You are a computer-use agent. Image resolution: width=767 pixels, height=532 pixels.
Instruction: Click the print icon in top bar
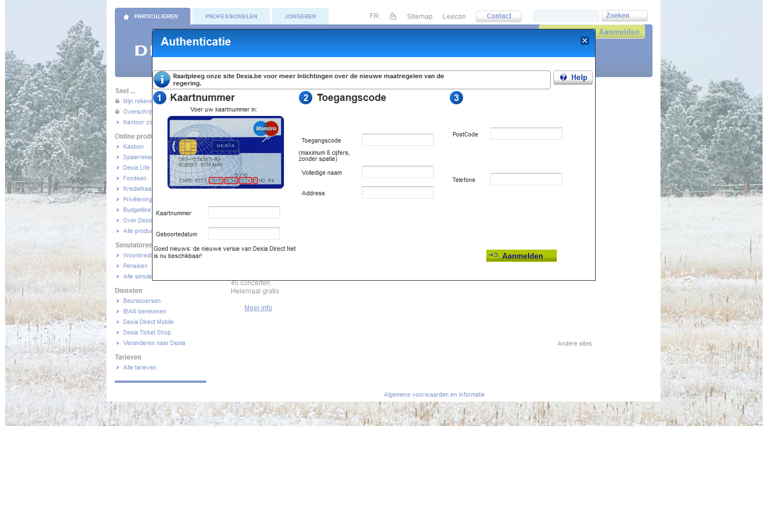[x=393, y=17]
